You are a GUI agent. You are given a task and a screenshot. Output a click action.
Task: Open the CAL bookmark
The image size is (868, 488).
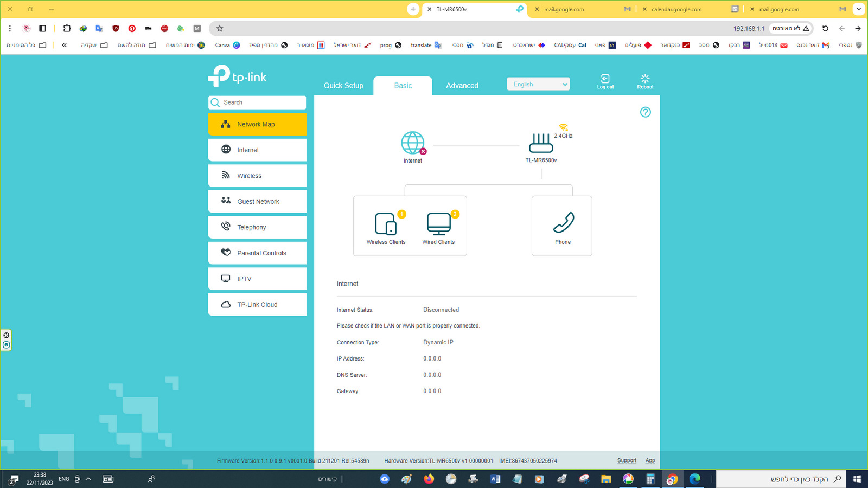570,46
